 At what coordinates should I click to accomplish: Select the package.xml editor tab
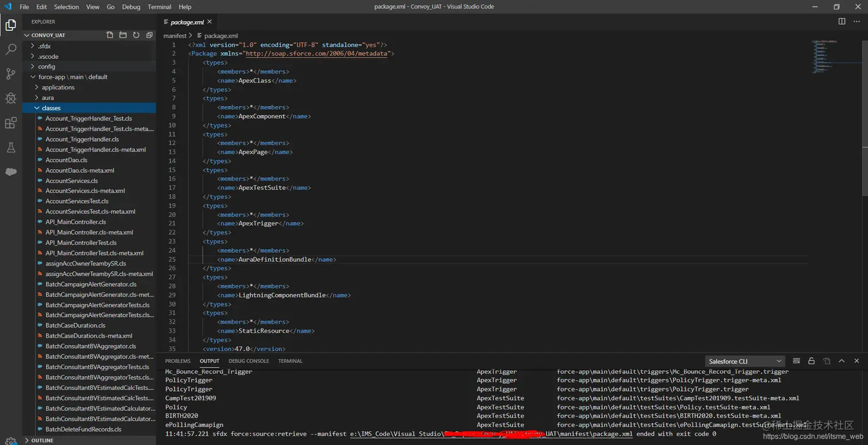[187, 22]
